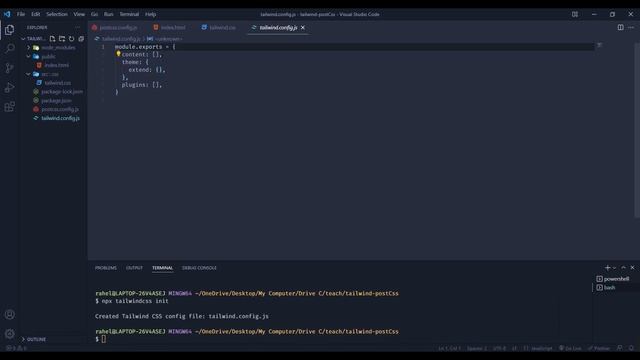Collapse the public folder

click(29, 56)
